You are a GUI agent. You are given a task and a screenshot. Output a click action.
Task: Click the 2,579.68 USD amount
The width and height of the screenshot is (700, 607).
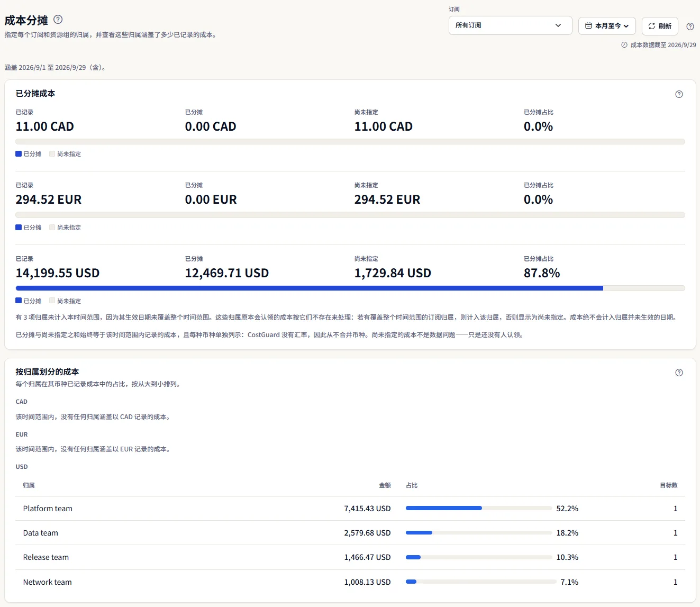[x=367, y=533]
